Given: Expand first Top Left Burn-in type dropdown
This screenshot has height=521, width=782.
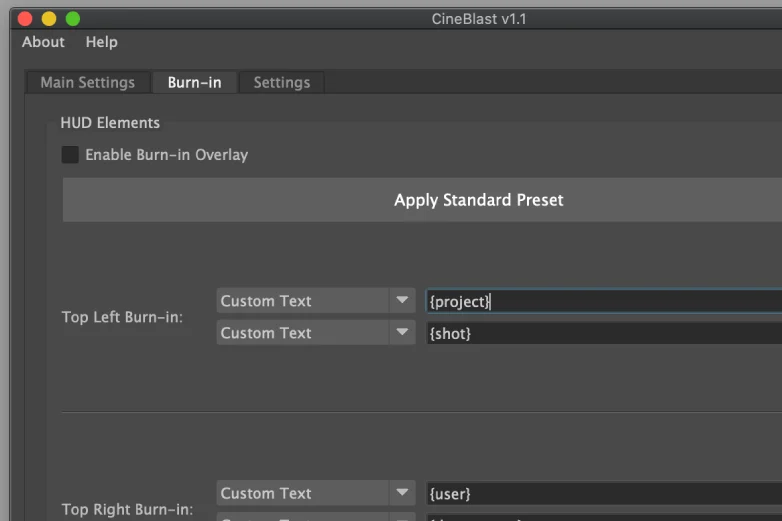Looking at the screenshot, I should point(315,301).
